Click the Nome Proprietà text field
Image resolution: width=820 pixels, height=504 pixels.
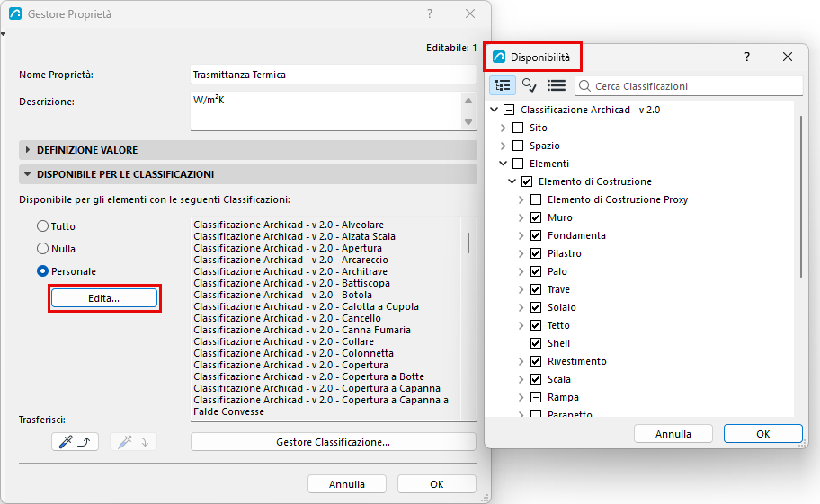[x=333, y=75]
